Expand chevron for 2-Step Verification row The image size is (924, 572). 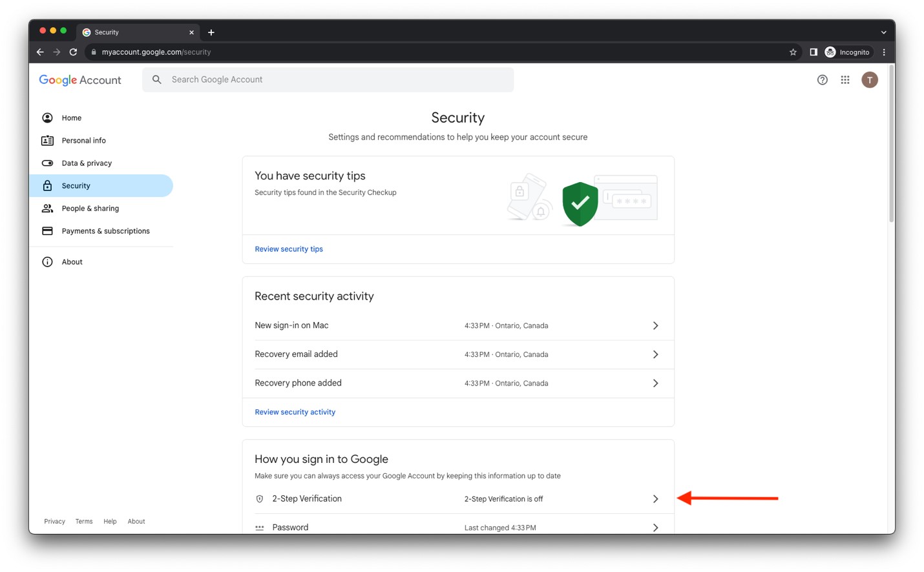pos(655,499)
